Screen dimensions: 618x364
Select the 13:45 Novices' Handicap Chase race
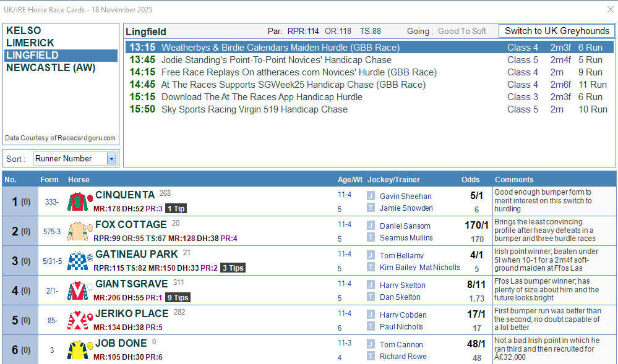coord(369,60)
